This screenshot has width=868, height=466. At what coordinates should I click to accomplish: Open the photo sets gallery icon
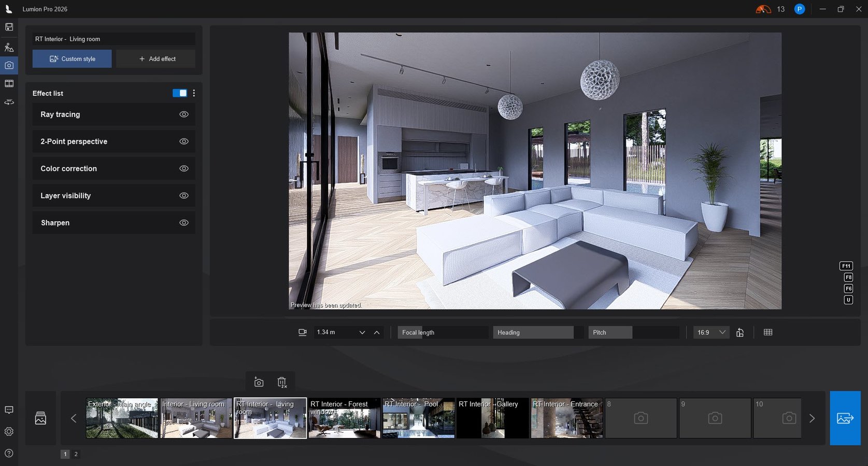pos(40,418)
